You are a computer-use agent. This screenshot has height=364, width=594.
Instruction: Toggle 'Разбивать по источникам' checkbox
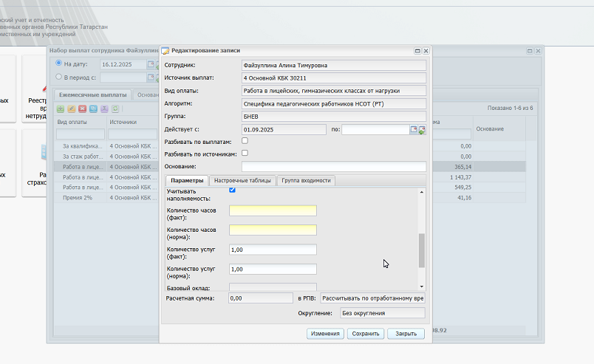245,153
